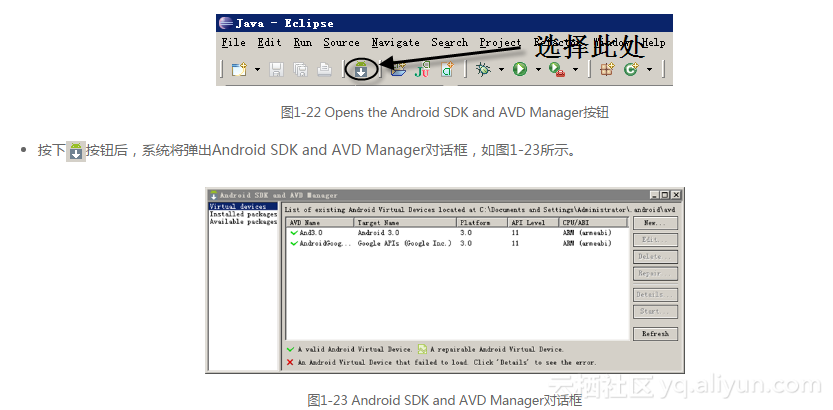Select Virtual devices in AVD Manager sidebar
This screenshot has height=410, width=833.
click(243, 207)
